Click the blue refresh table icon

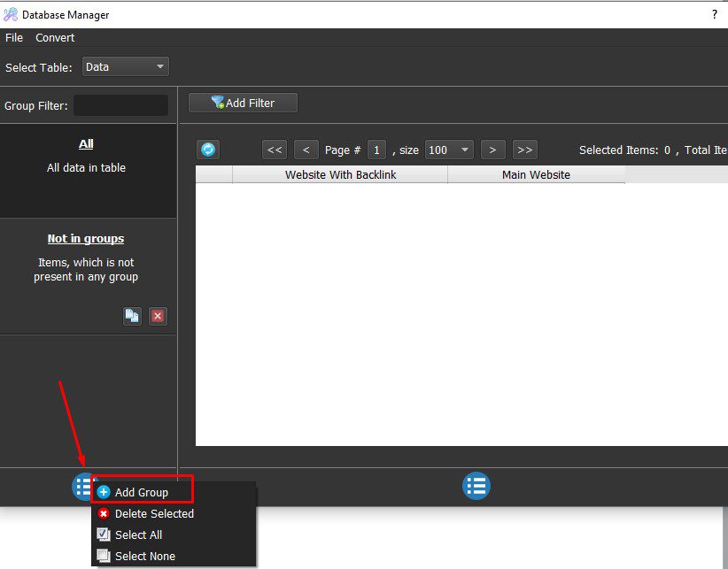tap(208, 150)
